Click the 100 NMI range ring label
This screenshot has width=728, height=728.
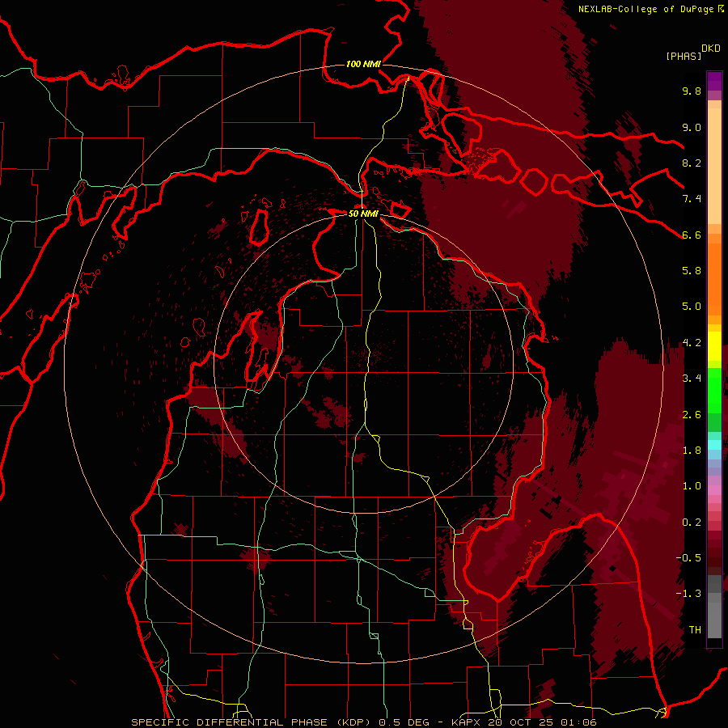pos(363,64)
